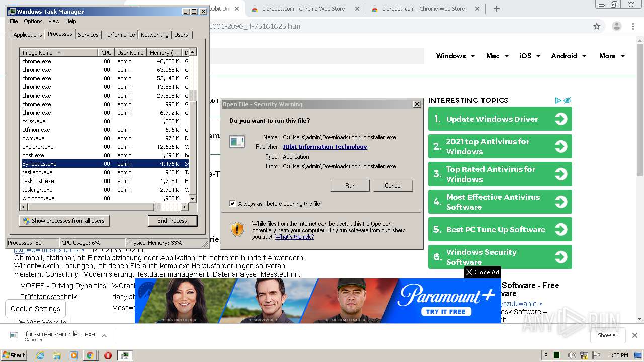Click the Paramount+ Try It Free banner

317,301
